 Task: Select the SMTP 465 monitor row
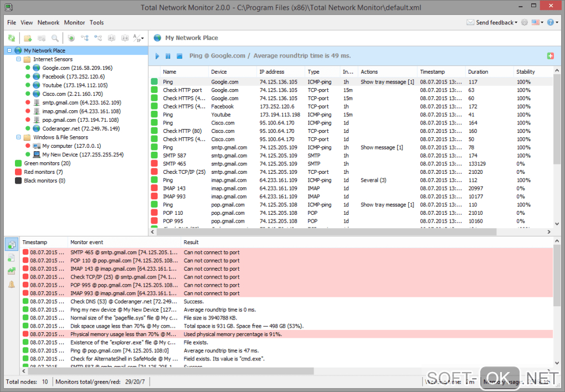click(351, 163)
